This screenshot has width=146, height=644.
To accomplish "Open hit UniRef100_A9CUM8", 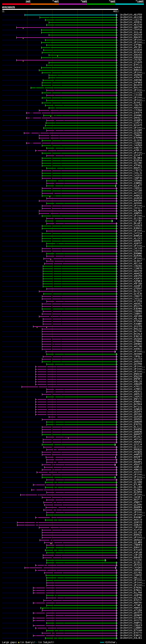I will (131, 316).
